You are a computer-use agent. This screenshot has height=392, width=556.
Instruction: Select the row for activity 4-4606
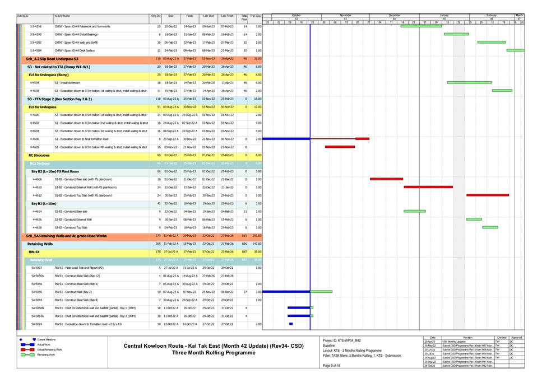pos(101,139)
